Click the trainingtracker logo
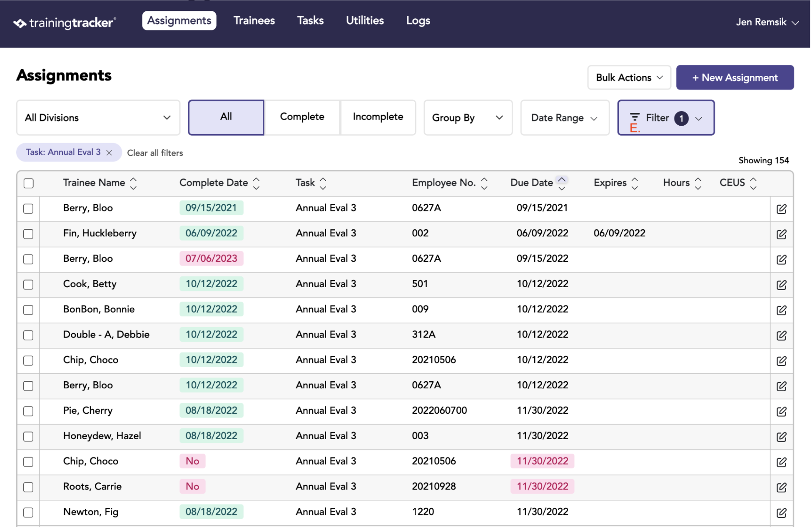 [65, 22]
